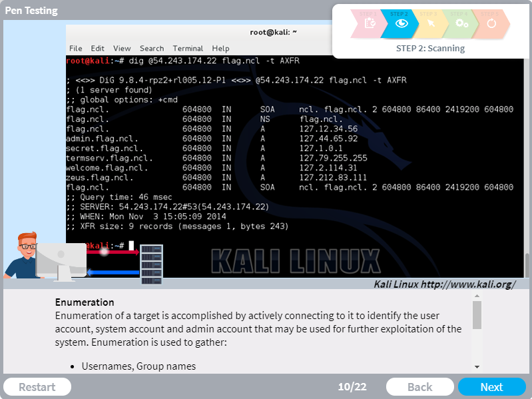532x399 pixels.
Task: Click the description panel scrollbar thumb
Action: point(477,315)
